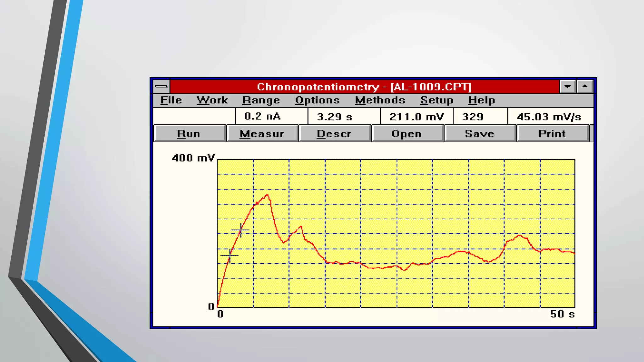Open the Work menu
644x362 pixels.
(212, 100)
